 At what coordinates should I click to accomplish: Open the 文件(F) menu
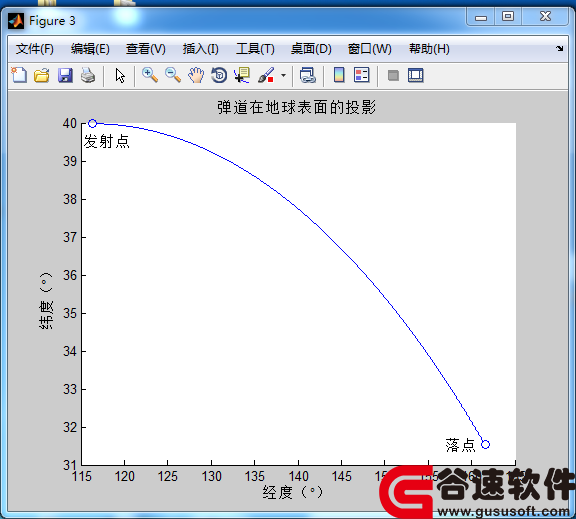[x=35, y=49]
